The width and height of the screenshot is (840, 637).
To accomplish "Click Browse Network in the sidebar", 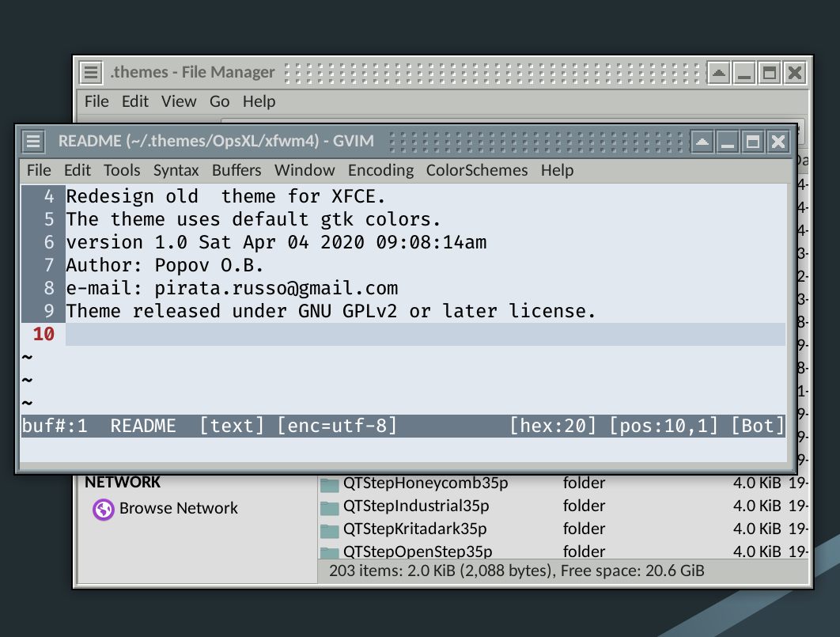I will click(179, 508).
